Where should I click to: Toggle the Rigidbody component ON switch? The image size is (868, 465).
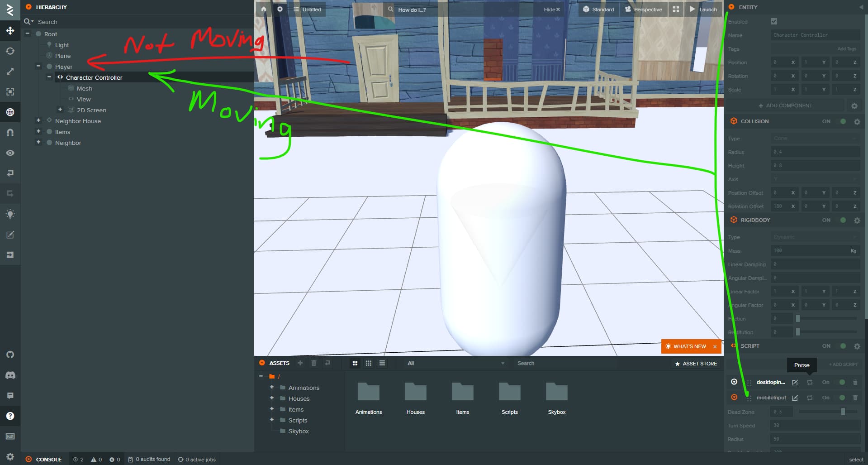coord(843,220)
